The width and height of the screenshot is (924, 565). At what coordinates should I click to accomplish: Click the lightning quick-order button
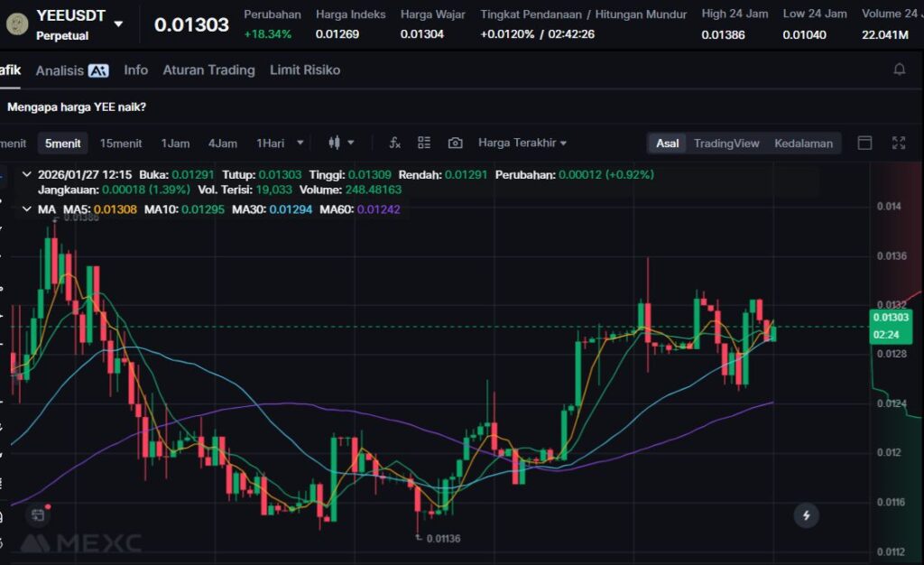806,515
